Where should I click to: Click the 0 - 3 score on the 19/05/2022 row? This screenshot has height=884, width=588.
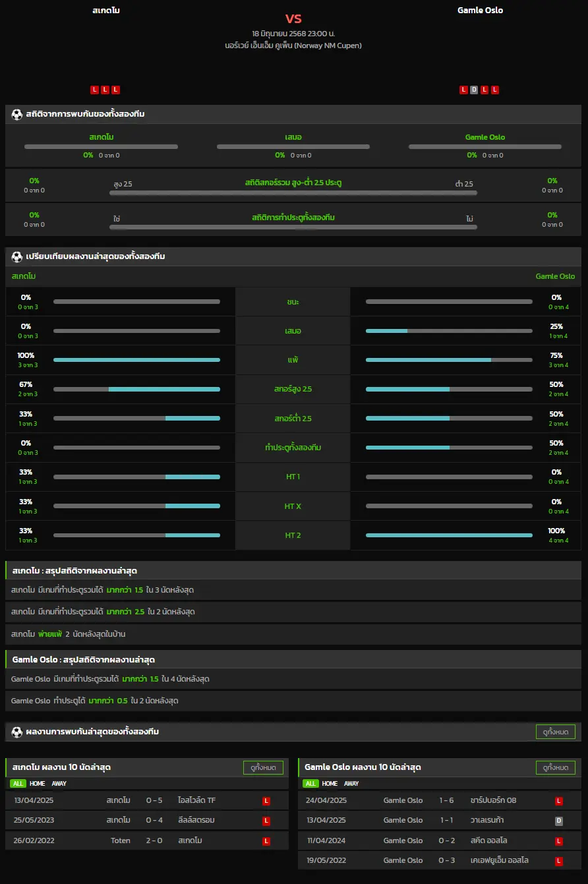pos(447,861)
